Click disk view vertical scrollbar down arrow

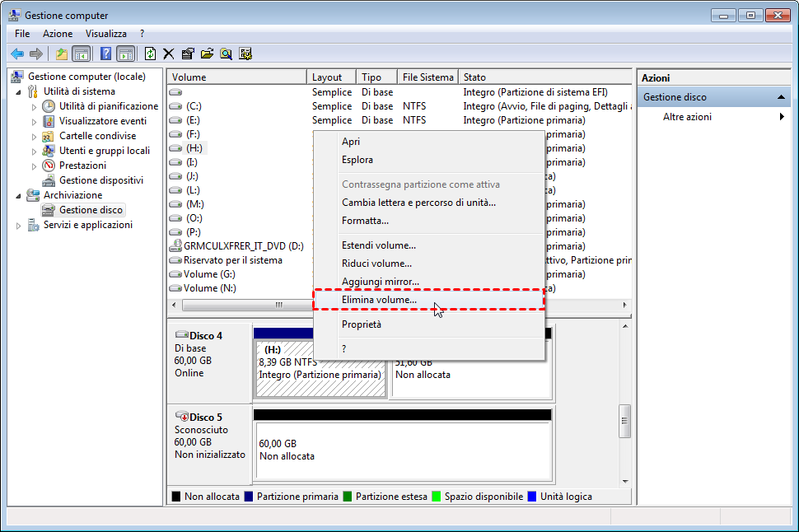625,481
